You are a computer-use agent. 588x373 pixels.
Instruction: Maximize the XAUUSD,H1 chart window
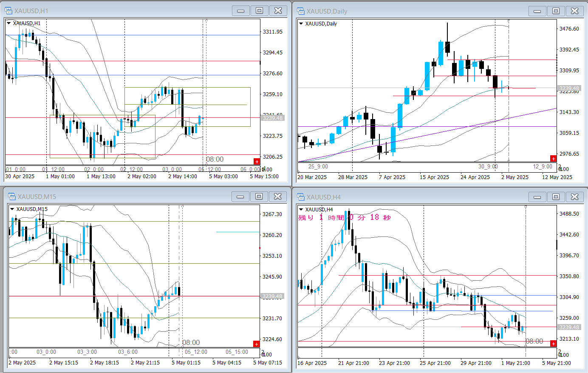[x=259, y=11]
